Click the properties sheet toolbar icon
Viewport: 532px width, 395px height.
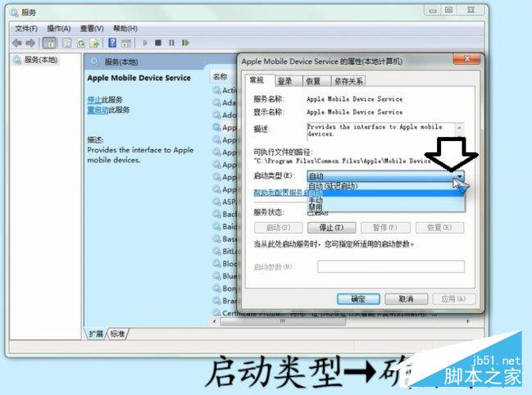click(67, 43)
